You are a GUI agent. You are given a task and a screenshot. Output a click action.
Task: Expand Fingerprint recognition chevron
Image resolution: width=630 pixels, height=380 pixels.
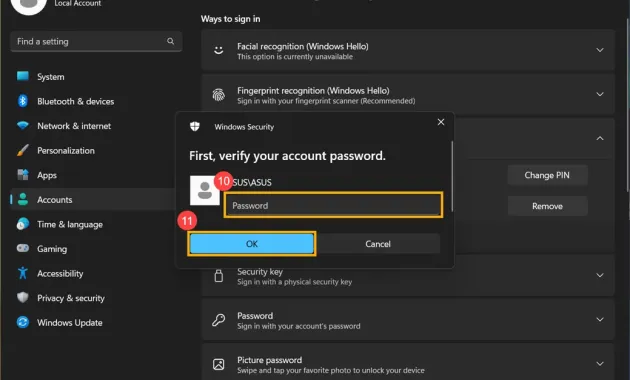coord(600,94)
